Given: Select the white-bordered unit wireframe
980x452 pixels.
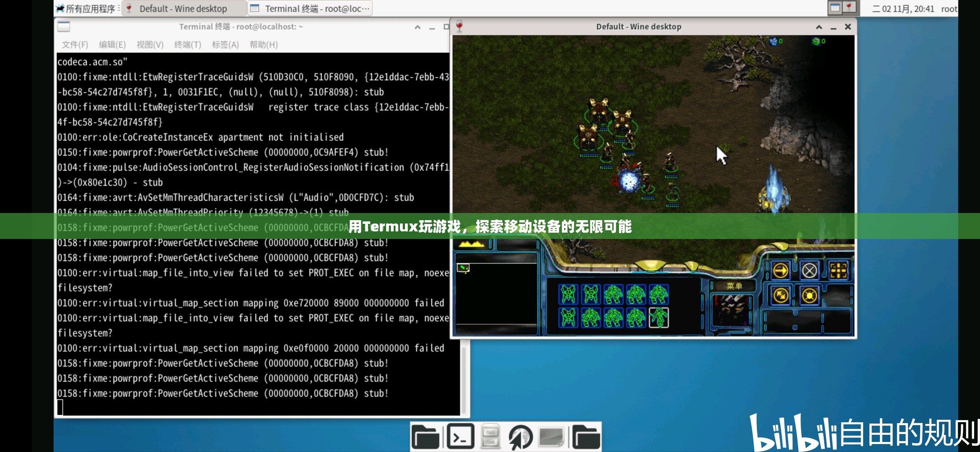Looking at the screenshot, I should point(658,317).
